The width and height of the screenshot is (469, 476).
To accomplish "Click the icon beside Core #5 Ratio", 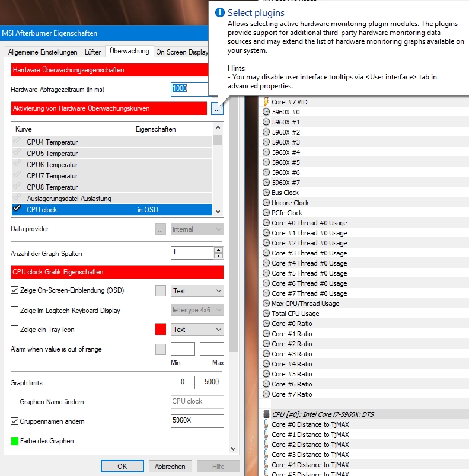I will [266, 373].
